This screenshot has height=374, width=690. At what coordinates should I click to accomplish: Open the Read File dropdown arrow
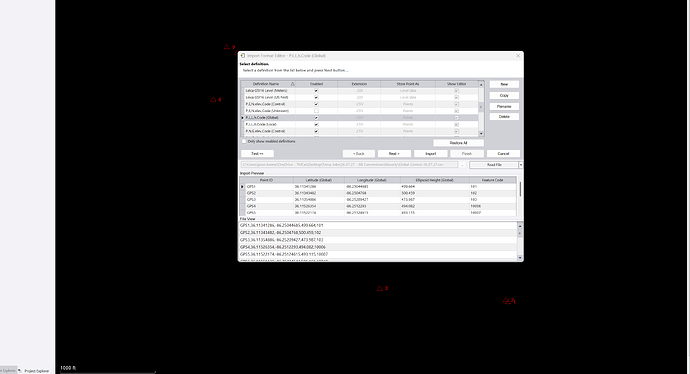(521, 165)
